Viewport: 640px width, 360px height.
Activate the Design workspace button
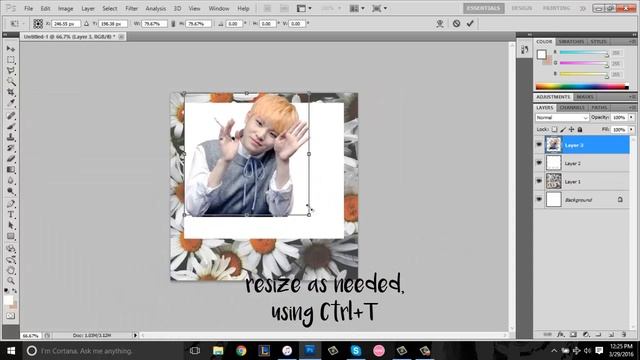click(x=522, y=8)
